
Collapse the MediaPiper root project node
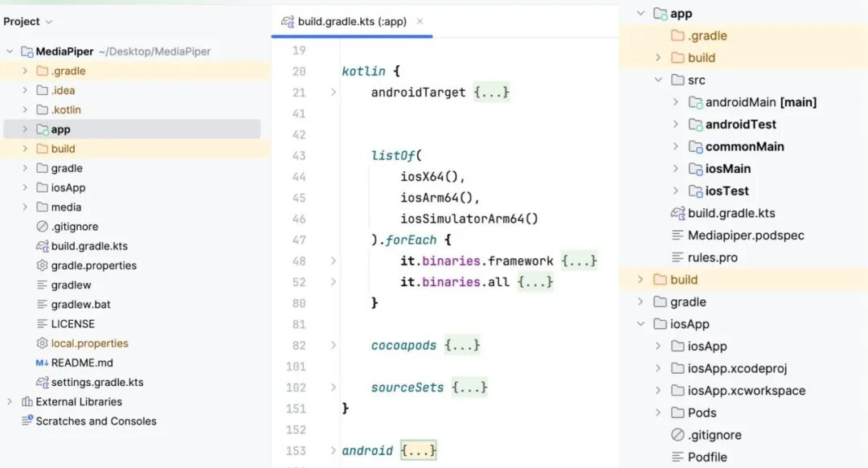click(10, 51)
